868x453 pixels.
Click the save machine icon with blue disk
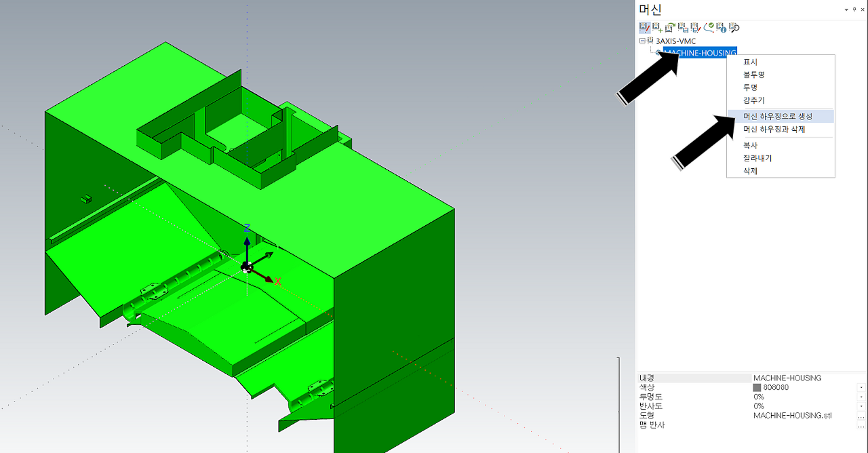(x=683, y=28)
